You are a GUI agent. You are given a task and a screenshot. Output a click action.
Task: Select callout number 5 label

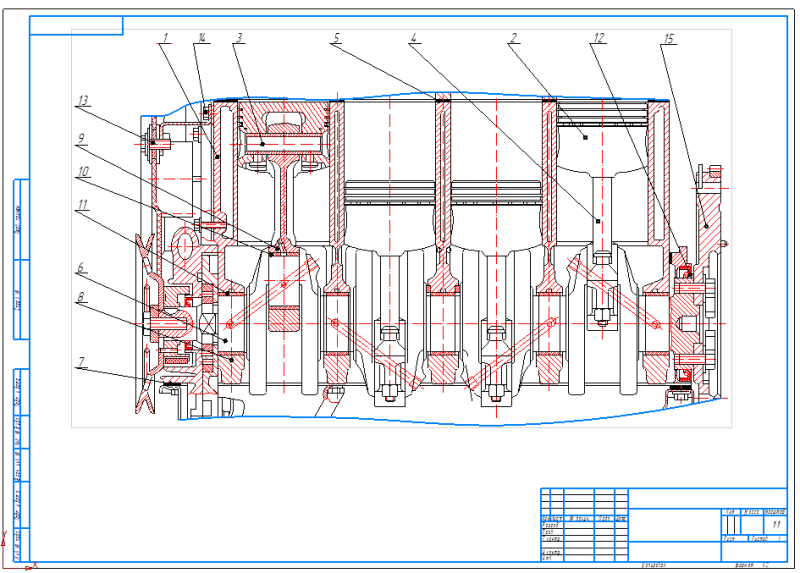pyautogui.click(x=336, y=37)
